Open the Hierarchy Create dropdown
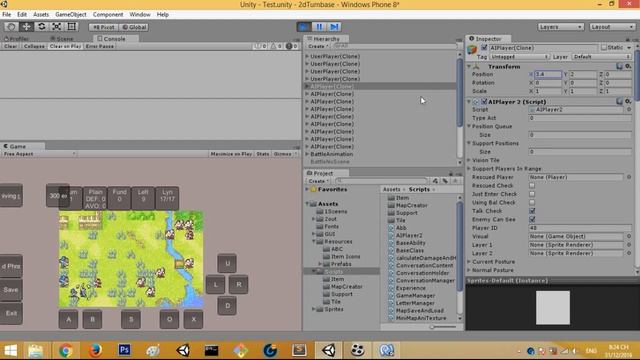This screenshot has width=640, height=360. 318,46
